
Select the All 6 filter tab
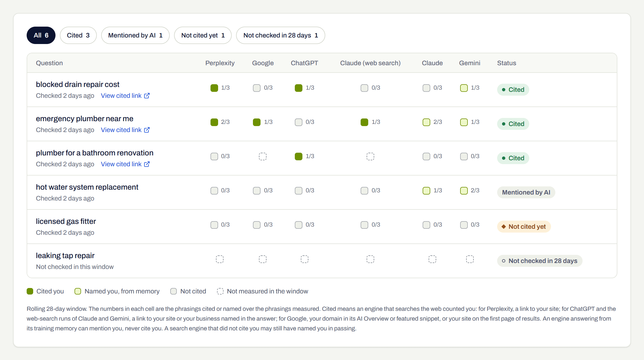pos(41,35)
